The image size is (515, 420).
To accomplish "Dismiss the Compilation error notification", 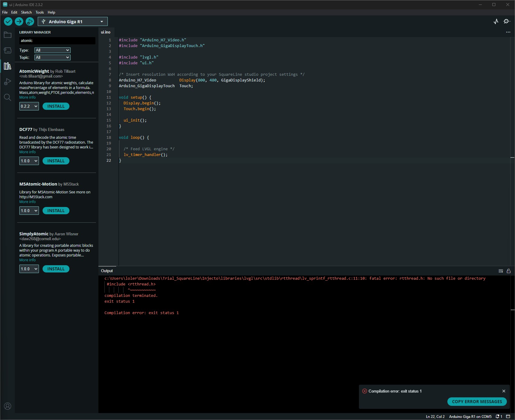I will (x=504, y=391).
